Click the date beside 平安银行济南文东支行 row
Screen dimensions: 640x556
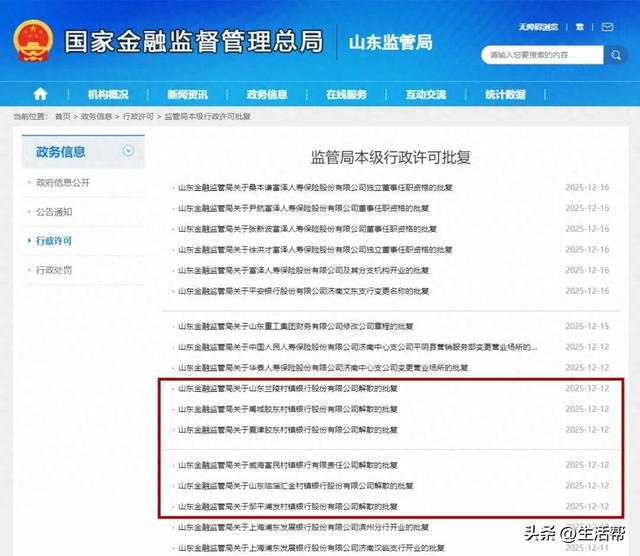point(587,291)
